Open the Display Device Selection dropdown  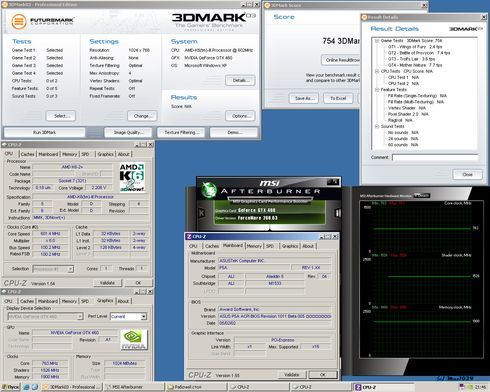pos(80,316)
